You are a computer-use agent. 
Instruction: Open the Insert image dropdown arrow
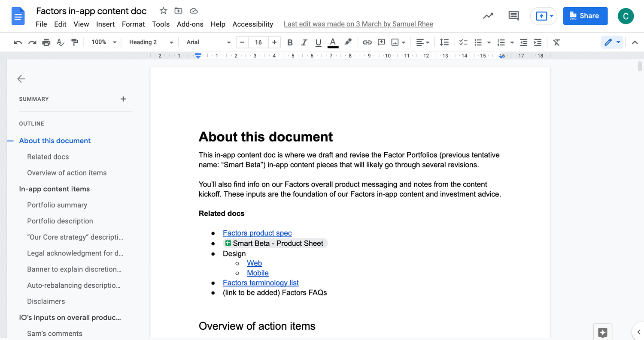click(404, 42)
